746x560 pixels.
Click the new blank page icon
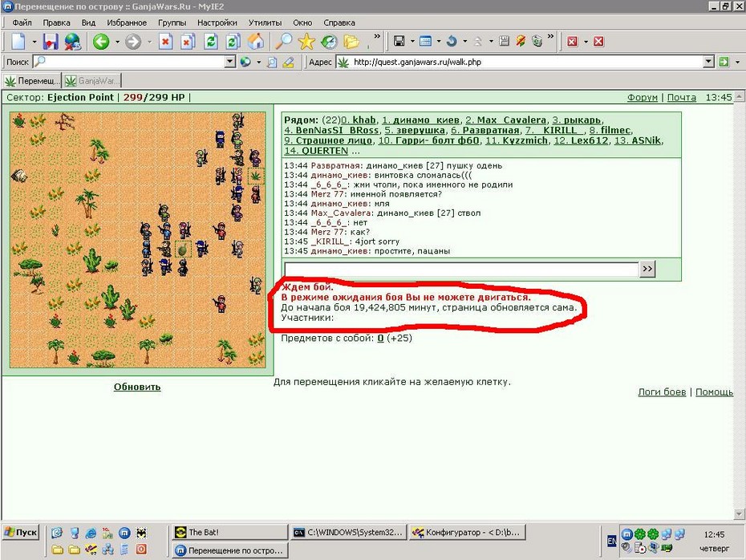(18, 42)
